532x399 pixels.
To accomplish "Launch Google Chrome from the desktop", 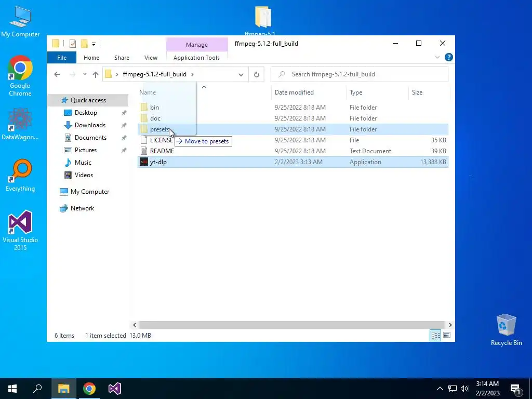I will (x=20, y=76).
